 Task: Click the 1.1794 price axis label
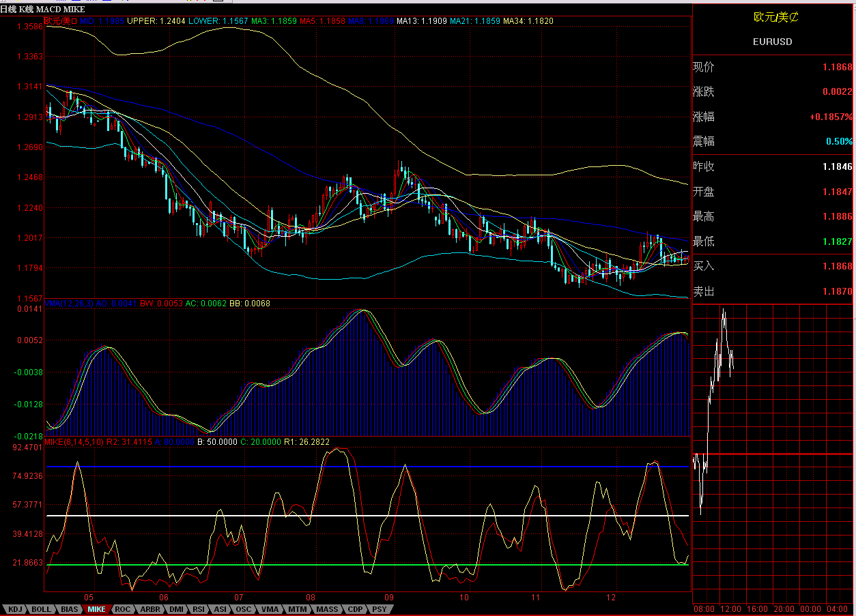click(29, 267)
